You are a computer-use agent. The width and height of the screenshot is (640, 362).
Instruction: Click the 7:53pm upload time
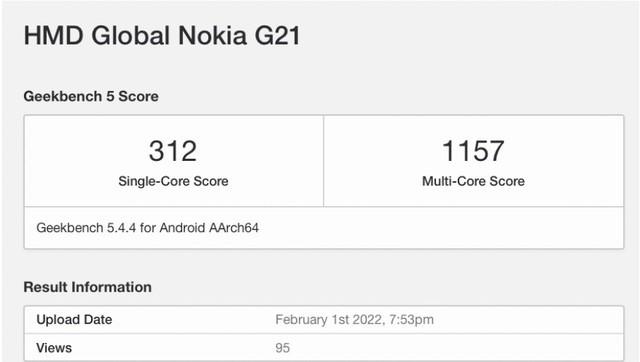(x=411, y=320)
